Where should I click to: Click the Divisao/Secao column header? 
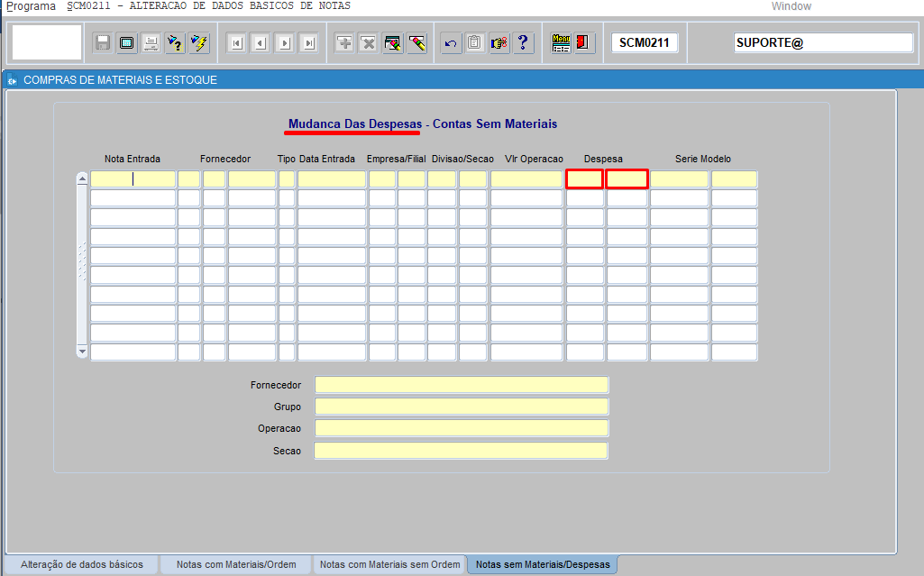[x=462, y=159]
